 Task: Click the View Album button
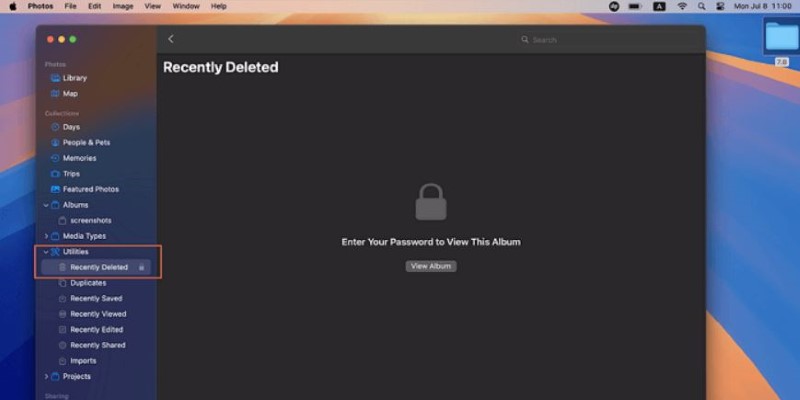(431, 266)
